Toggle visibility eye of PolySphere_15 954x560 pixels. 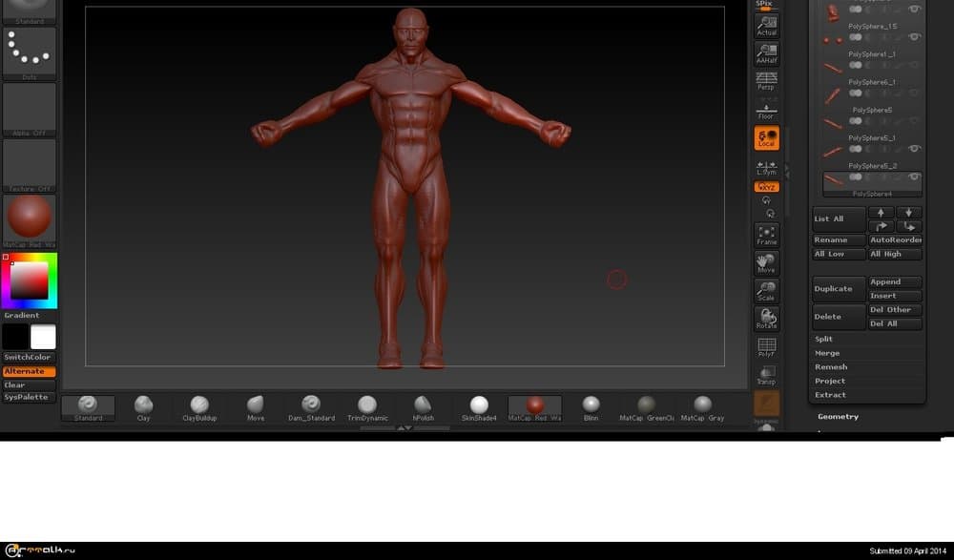(x=914, y=38)
